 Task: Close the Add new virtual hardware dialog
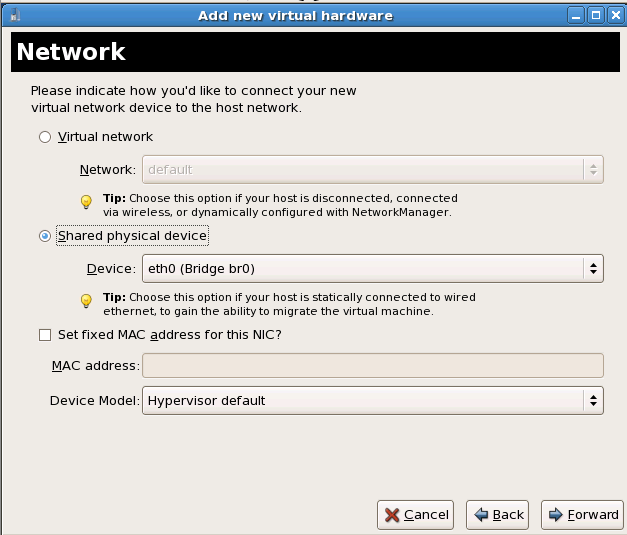(612, 16)
